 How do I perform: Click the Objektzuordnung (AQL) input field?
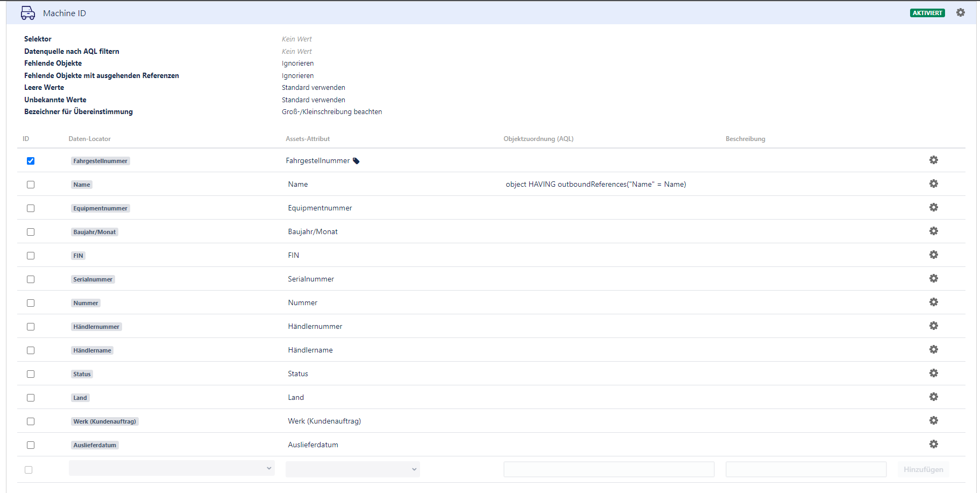609,469
